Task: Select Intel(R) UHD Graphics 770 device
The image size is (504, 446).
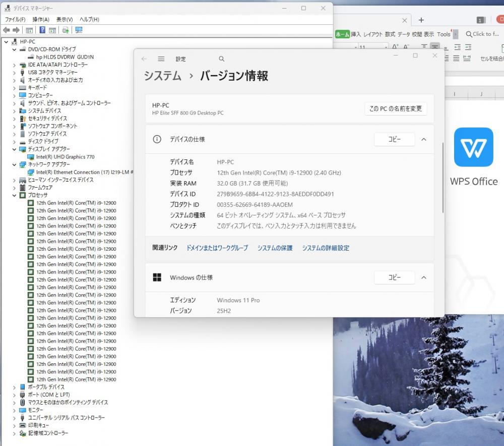Action: [65, 157]
